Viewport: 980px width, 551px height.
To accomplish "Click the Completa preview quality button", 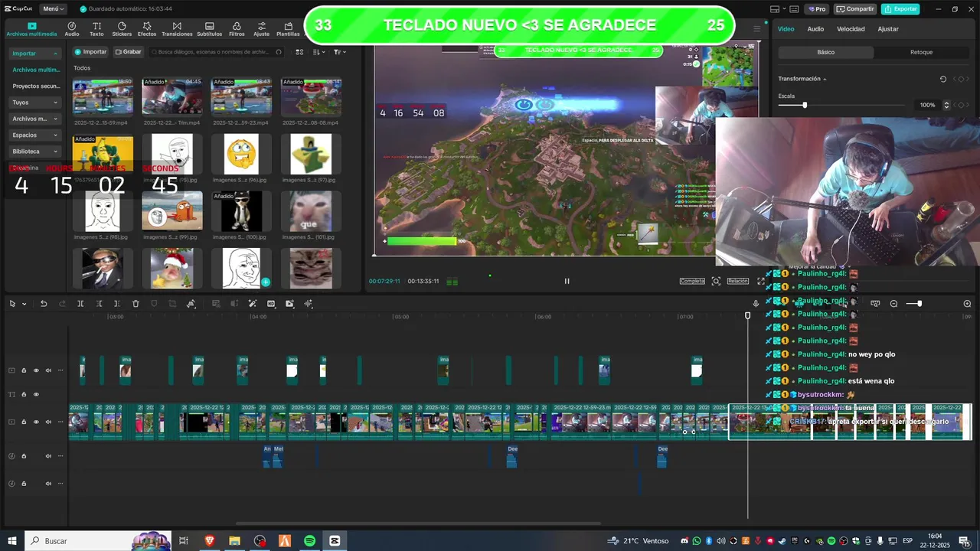I will 692,281.
